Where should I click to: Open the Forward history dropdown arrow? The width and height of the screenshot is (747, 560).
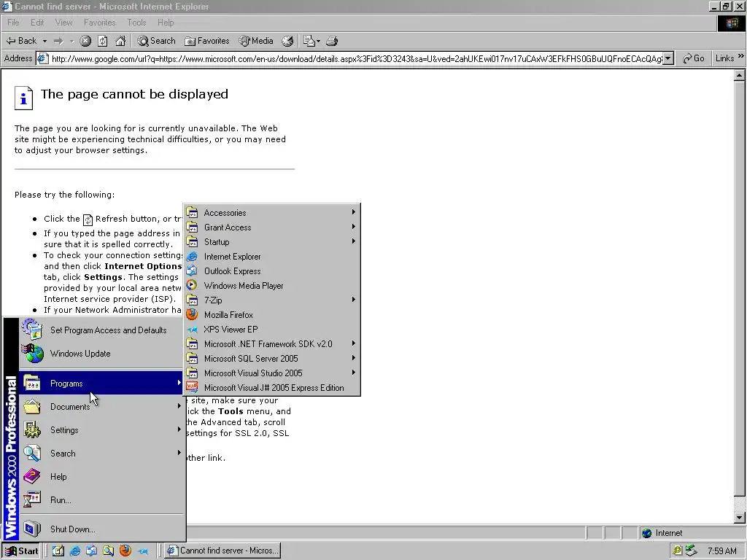point(72,42)
